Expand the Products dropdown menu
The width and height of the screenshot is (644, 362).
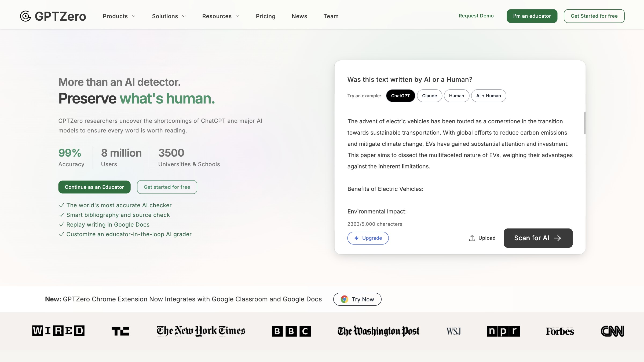pos(119,16)
